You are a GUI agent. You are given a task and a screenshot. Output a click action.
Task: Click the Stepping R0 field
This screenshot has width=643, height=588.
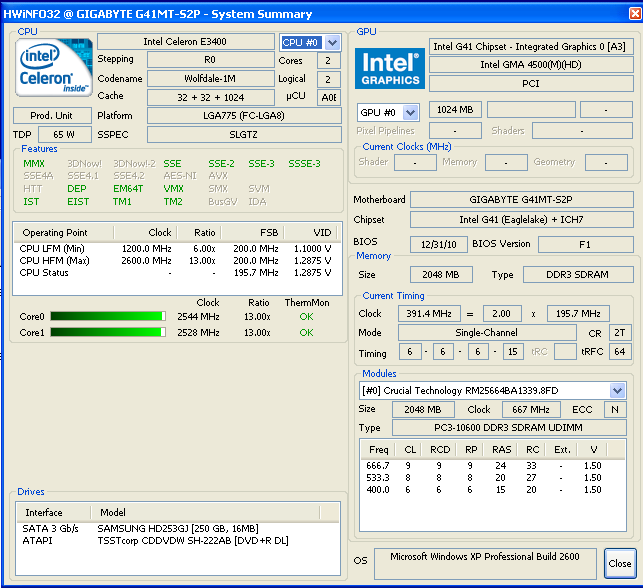(x=210, y=60)
